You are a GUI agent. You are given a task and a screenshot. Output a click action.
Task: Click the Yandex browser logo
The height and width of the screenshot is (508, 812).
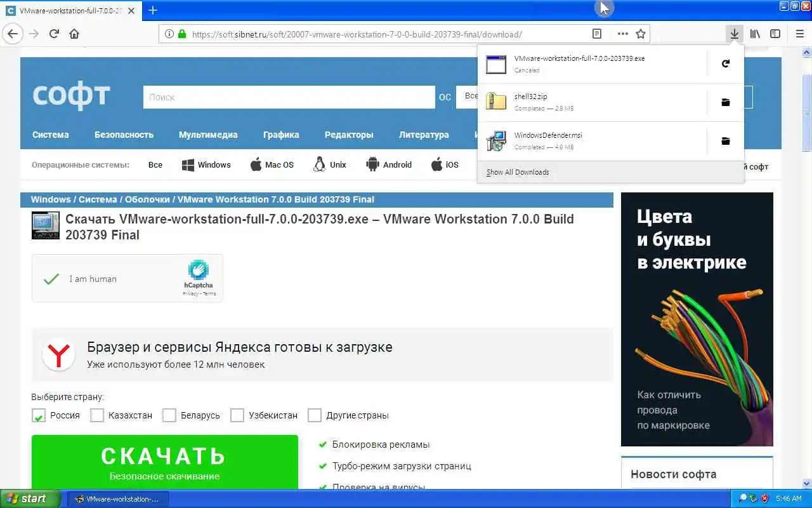[58, 355]
